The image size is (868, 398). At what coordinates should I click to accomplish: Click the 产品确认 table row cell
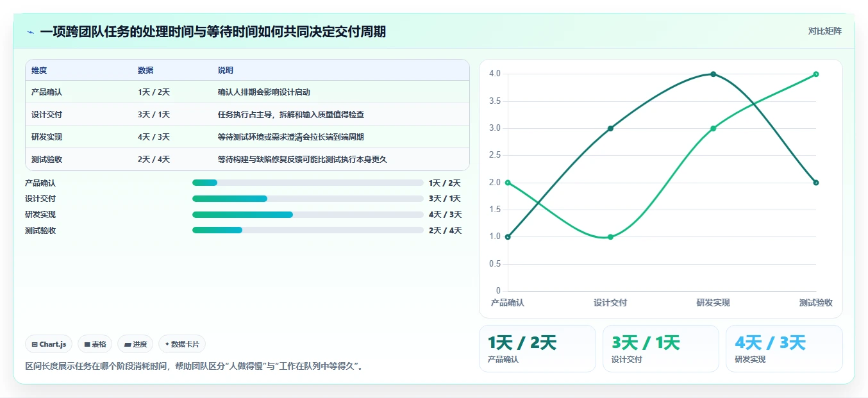coord(47,92)
